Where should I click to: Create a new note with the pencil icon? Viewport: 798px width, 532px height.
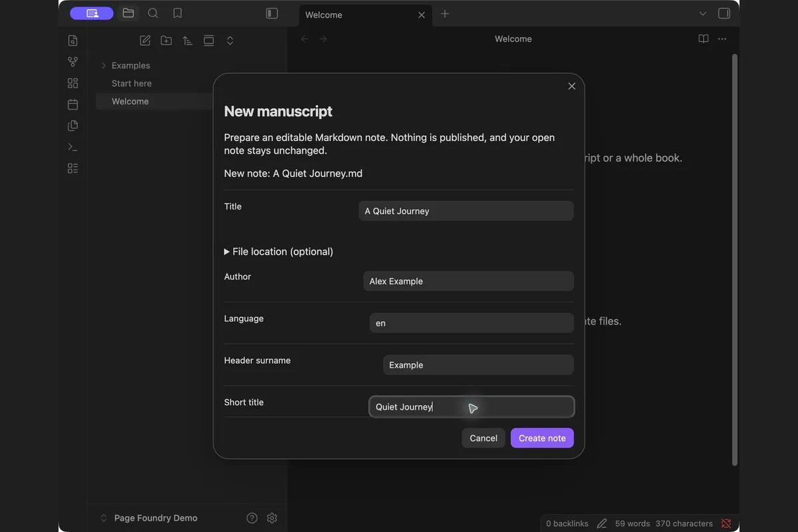[145, 41]
